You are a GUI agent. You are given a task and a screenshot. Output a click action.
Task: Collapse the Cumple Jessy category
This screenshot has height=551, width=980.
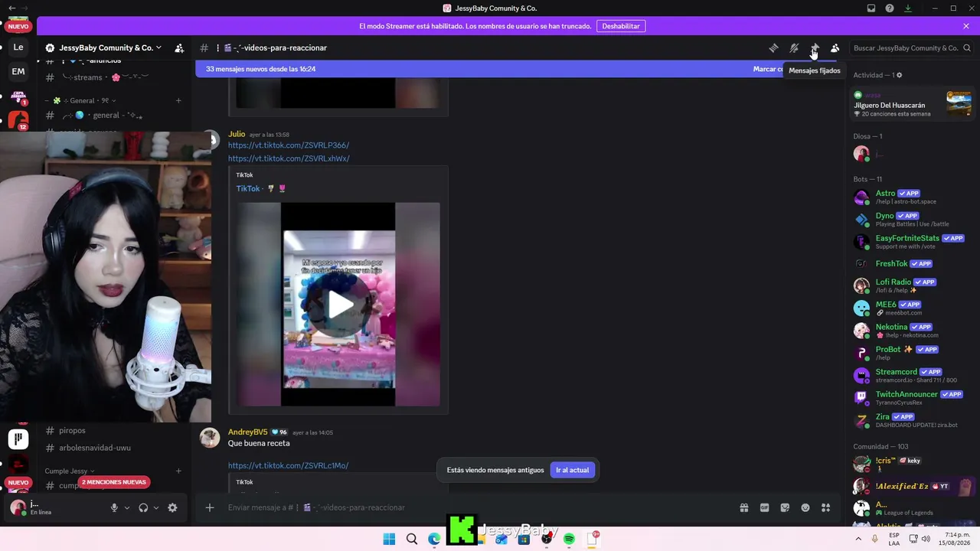(70, 471)
